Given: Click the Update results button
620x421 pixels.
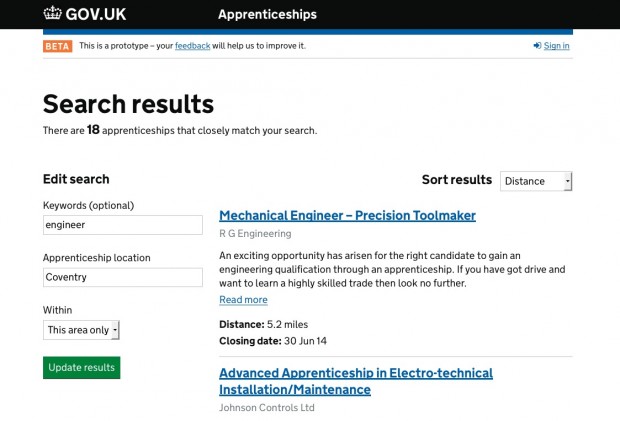Looking at the screenshot, I should [x=81, y=368].
